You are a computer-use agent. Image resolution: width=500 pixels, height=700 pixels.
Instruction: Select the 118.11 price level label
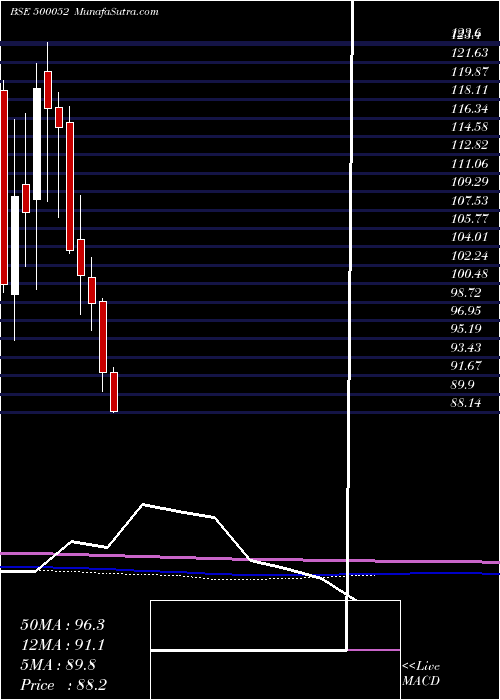[470, 90]
